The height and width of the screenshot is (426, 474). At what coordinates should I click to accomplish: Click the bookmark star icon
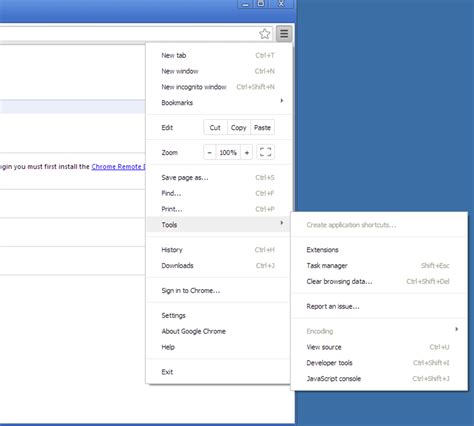(x=265, y=34)
